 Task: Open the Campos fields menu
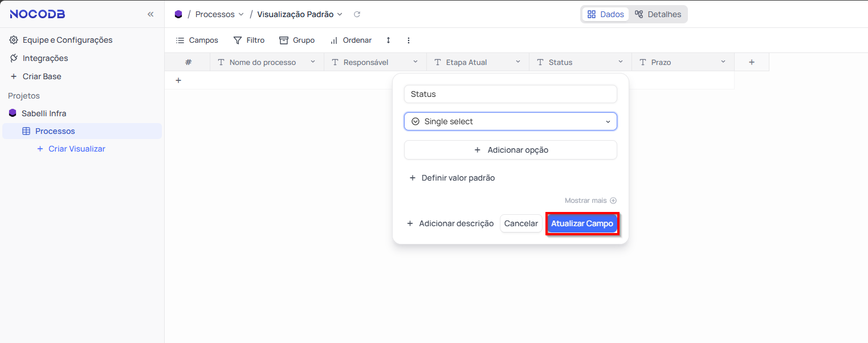click(x=197, y=40)
